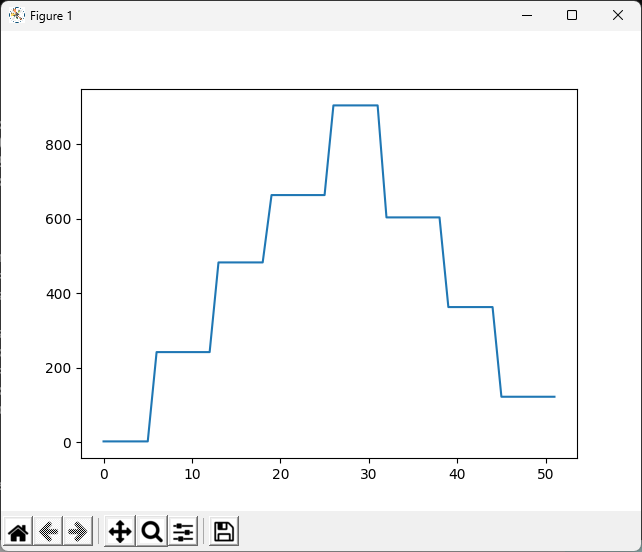Click the Matplotlib icon in the title bar
The width and height of the screenshot is (642, 552).
point(17,15)
